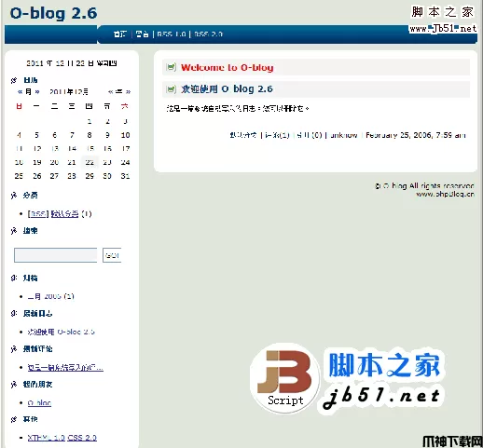Image resolution: width=483 pixels, height=448 pixels.
Task: Go to previous month in calendar
Action: [21, 91]
